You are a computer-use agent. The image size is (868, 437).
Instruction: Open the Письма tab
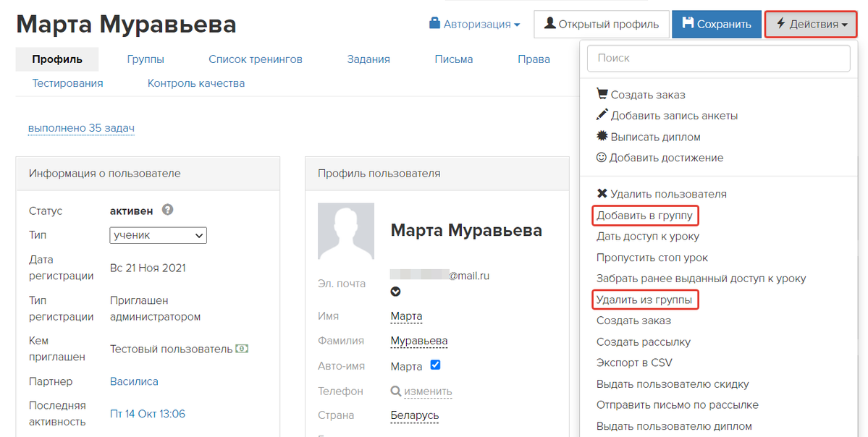(x=454, y=59)
